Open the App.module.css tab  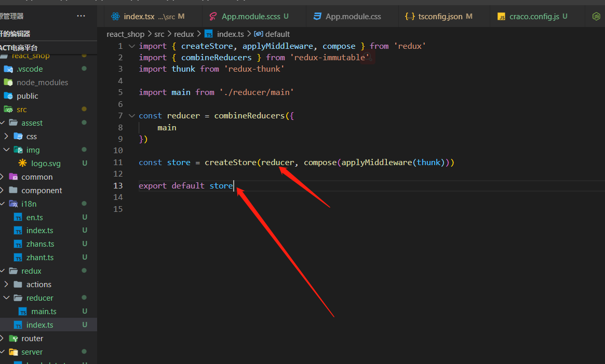[353, 16]
